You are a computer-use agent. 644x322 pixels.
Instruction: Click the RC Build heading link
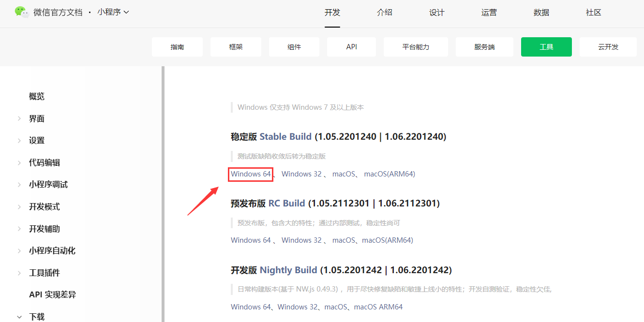(x=287, y=203)
